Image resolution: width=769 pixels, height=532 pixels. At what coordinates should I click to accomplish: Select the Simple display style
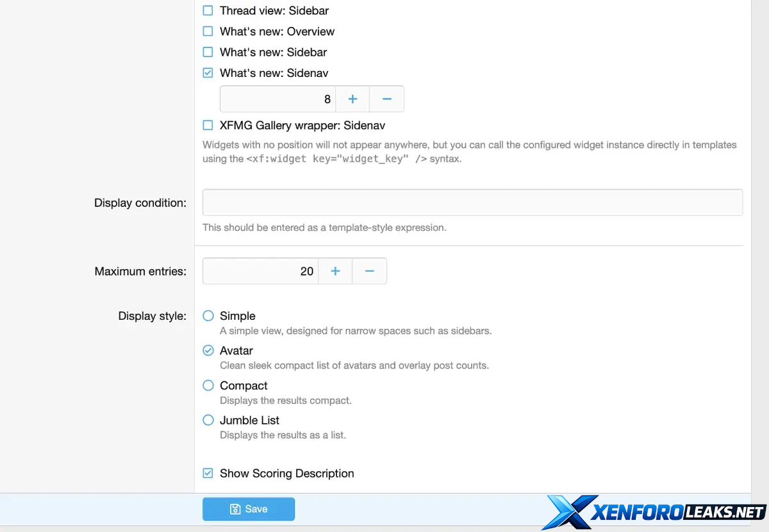tap(208, 316)
